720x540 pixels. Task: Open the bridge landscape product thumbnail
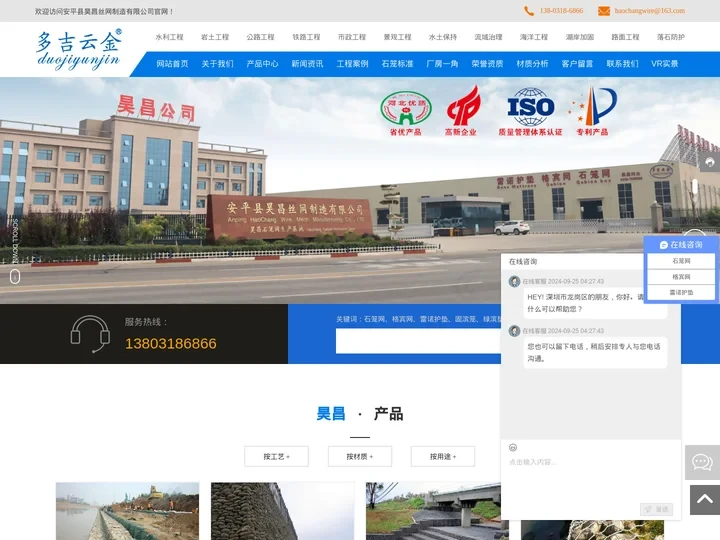(x=433, y=511)
